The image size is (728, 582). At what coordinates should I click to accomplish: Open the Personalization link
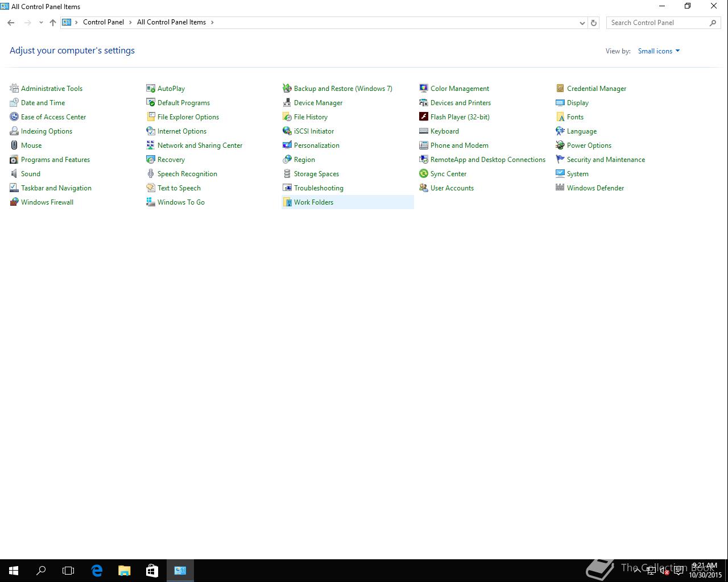click(x=317, y=145)
